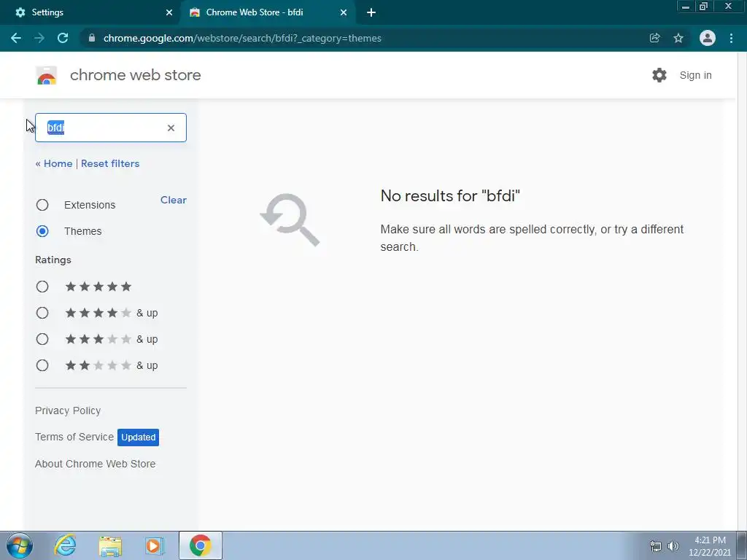This screenshot has width=747, height=560.
Task: Switch to the Chrome Web Store - bfdi tab
Action: [x=267, y=12]
